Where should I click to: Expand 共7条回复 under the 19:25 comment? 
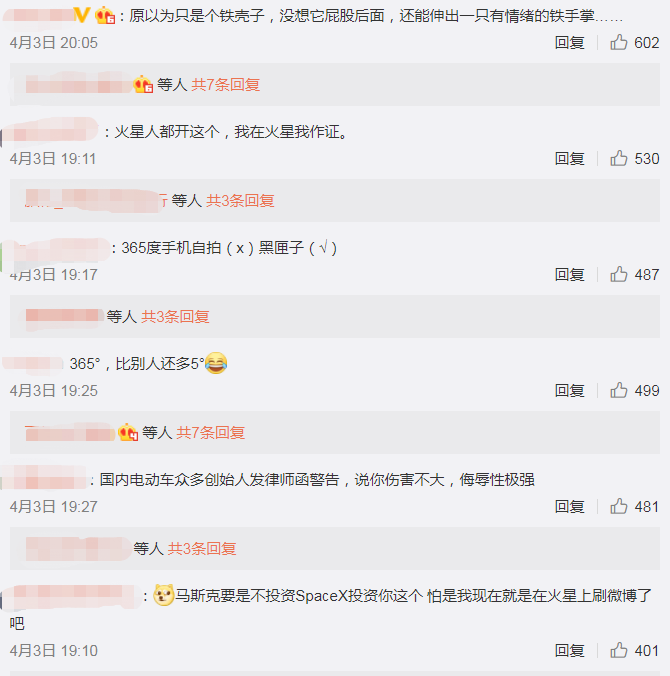(211, 432)
